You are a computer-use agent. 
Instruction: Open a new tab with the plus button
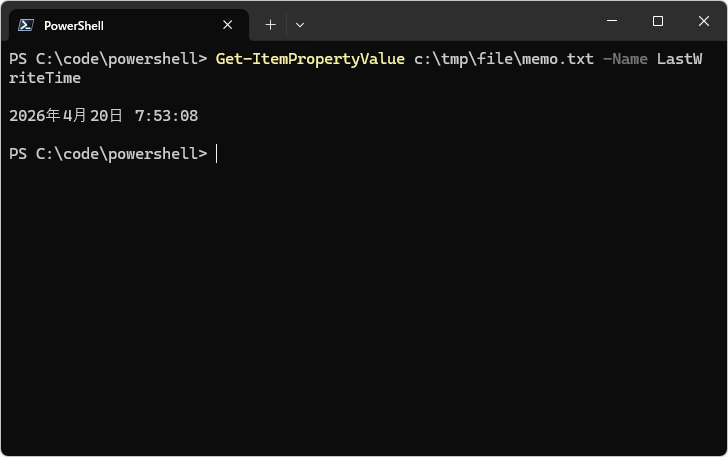270,25
